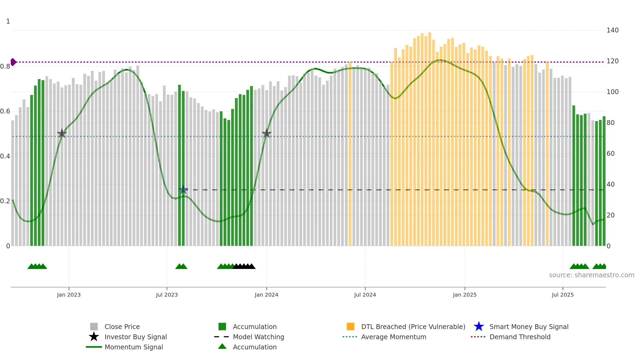Click the Jul 2024 axis label

tap(365, 295)
